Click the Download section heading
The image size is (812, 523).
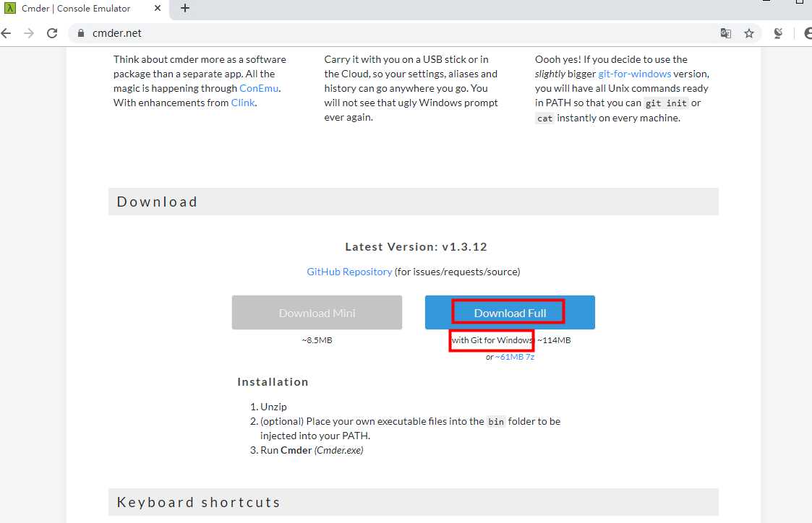157,202
